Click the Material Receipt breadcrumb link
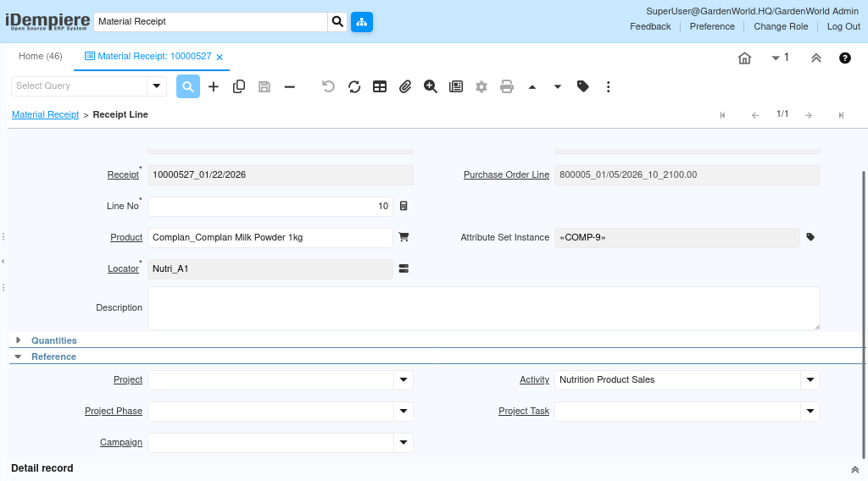Image resolution: width=868 pixels, height=481 pixels. coord(45,114)
